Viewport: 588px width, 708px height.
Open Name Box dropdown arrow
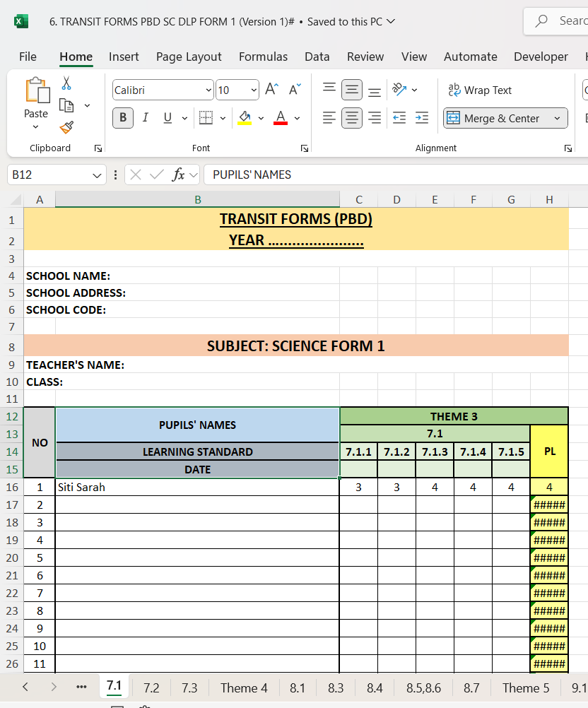click(97, 175)
